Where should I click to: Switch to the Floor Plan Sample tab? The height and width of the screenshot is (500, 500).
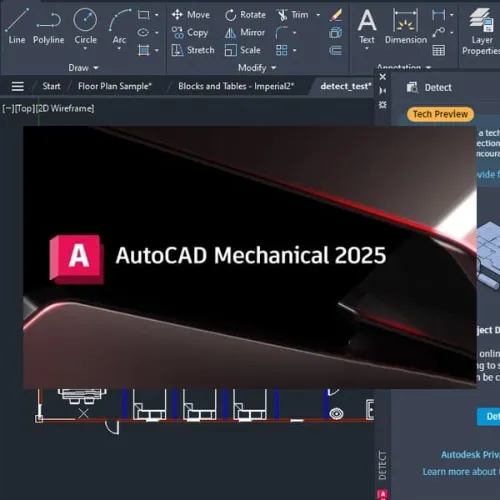tap(115, 86)
